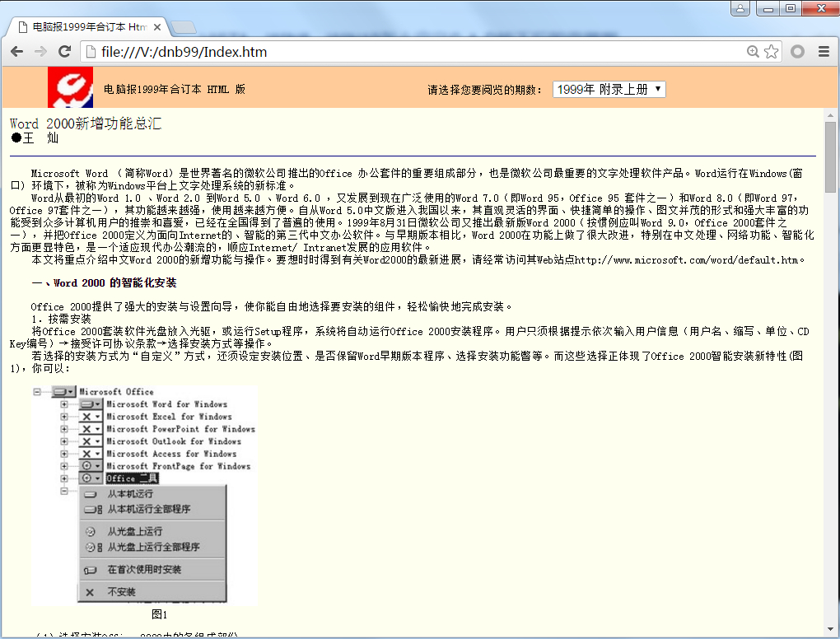Screen dimensions: 840x639
Task: Go forward to the next page
Action: [40, 52]
